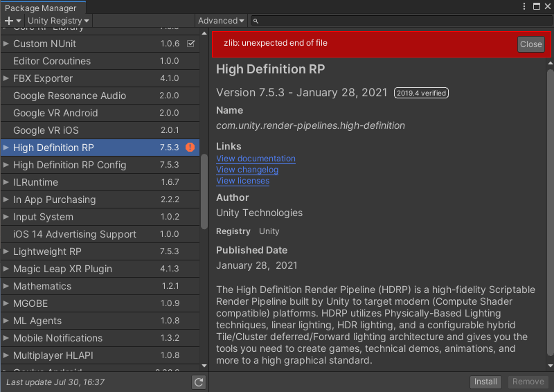Click the details panel scroll up arrow
Image resolution: width=554 pixels, height=392 pixels.
coord(550,63)
